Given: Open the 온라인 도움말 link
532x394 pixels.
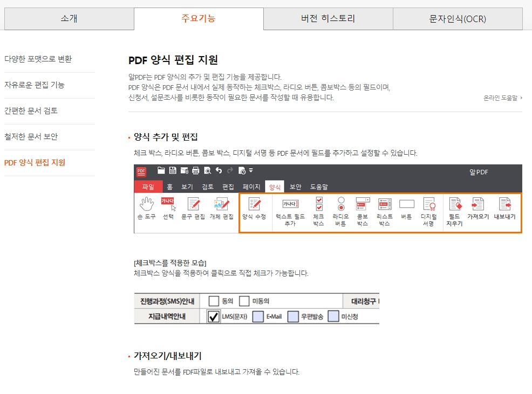Looking at the screenshot, I should click(503, 98).
